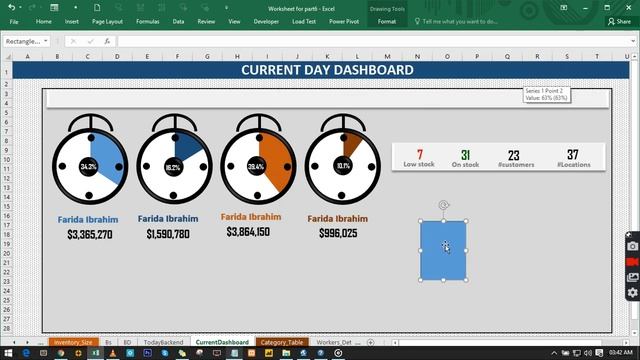Click the VLC cone icon in taskbar

pos(113,353)
